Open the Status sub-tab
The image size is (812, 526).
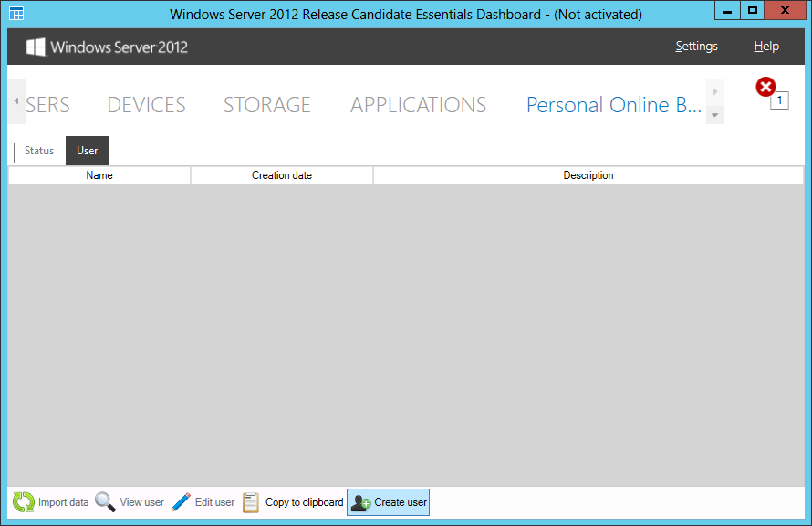(39, 151)
